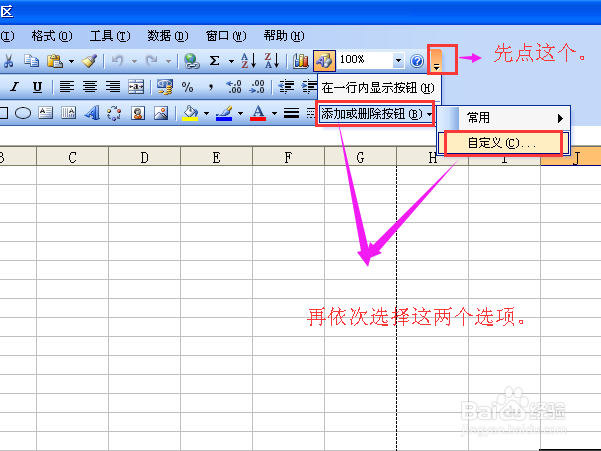Click the Redo arrow icon

tap(151, 61)
